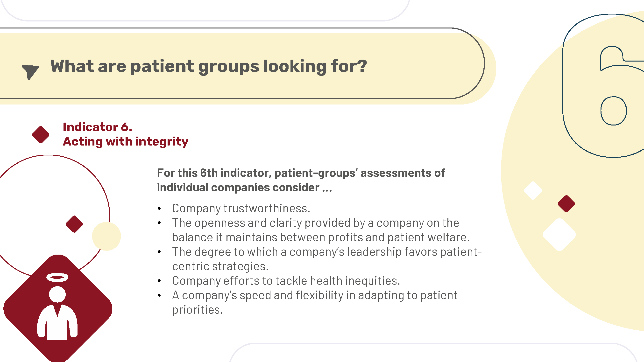Click the bullet about speed and flexibility
The width and height of the screenshot is (644, 362).
pos(315,303)
